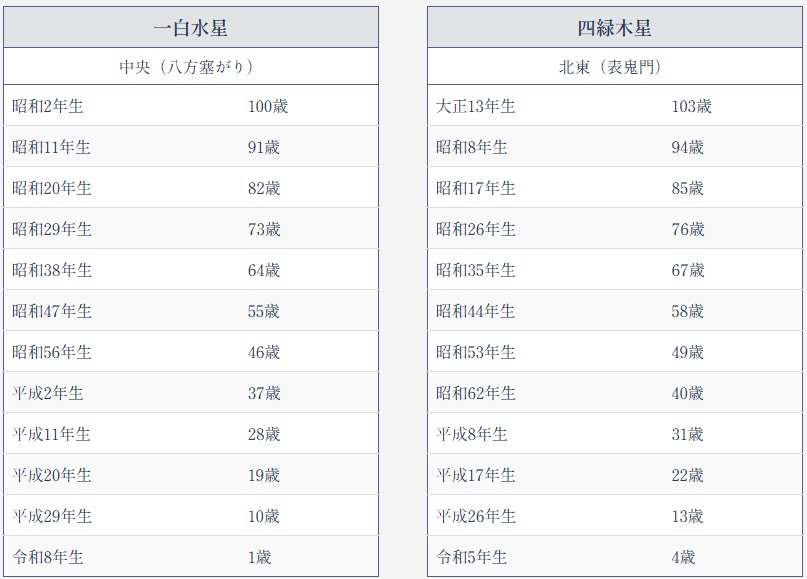Select the 64歳 age value
This screenshot has width=807, height=579.
[264, 270]
